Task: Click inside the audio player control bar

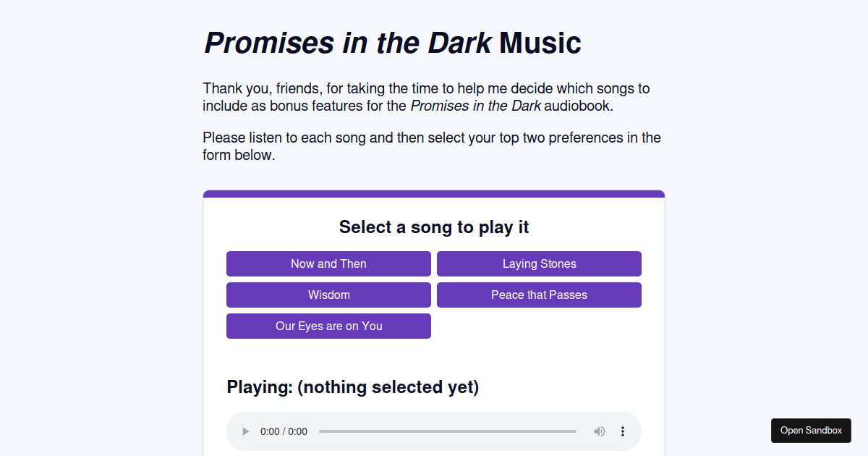Action: point(434,431)
